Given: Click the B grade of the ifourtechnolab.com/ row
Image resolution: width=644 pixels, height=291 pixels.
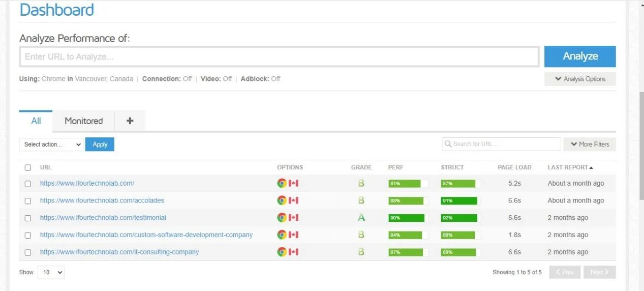Looking at the screenshot, I should point(361,183).
